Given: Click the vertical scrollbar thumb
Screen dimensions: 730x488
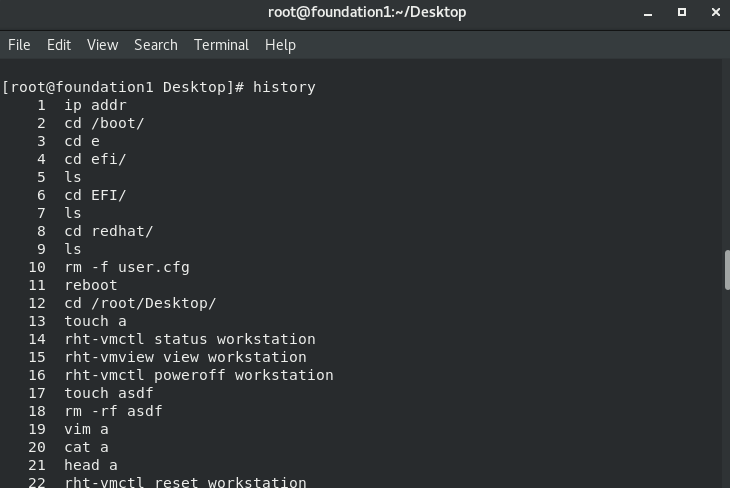Looking at the screenshot, I should point(727,270).
